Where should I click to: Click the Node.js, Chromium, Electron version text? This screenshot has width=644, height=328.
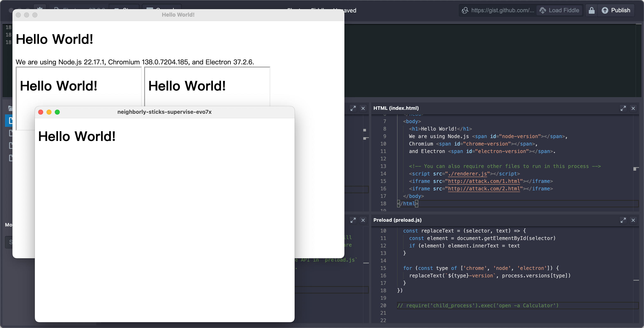tap(135, 62)
